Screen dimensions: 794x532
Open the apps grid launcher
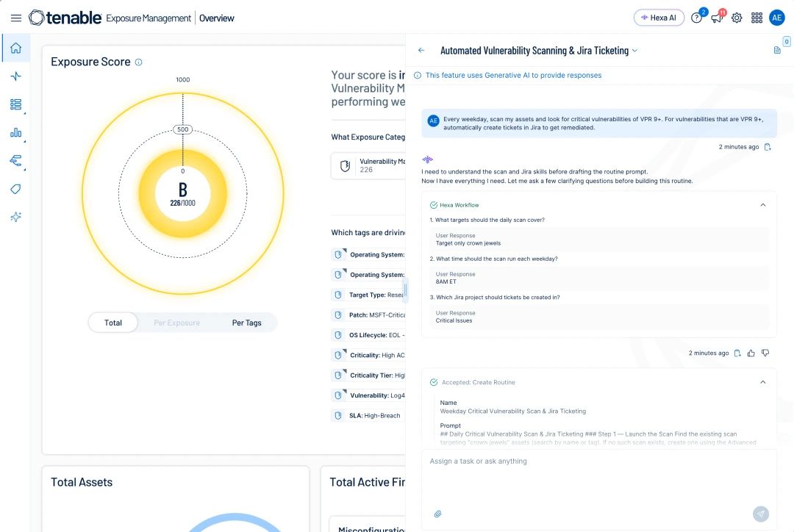757,18
